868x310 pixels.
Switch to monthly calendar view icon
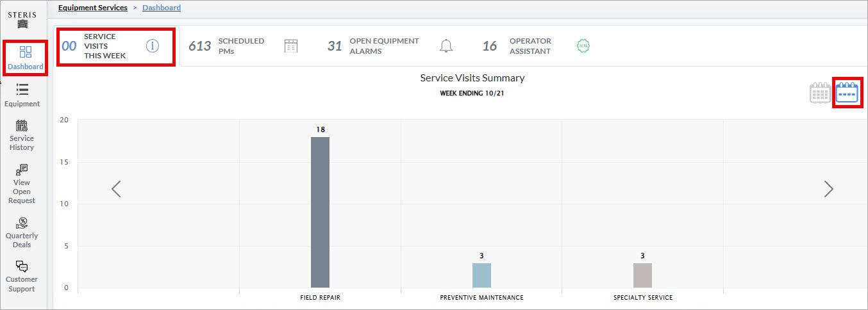coord(821,94)
